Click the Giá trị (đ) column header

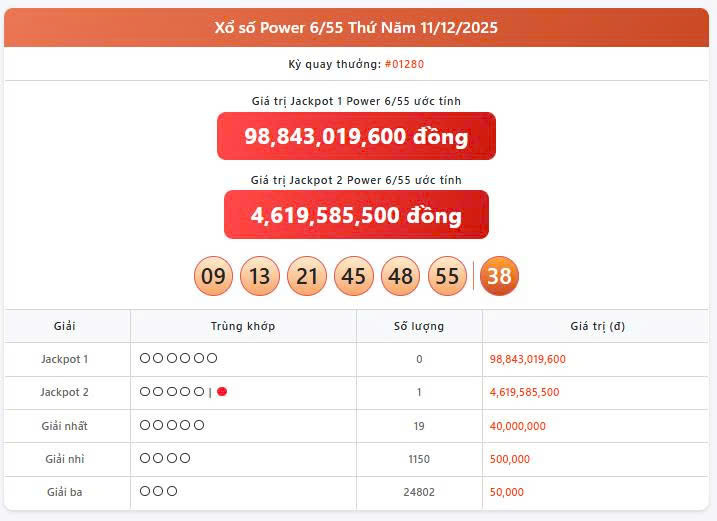point(597,326)
